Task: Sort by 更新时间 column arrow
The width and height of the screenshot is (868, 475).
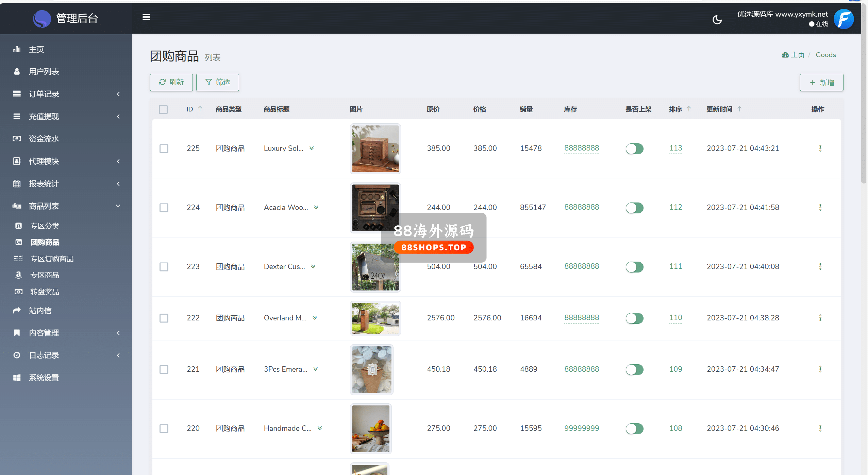Action: coord(739,109)
